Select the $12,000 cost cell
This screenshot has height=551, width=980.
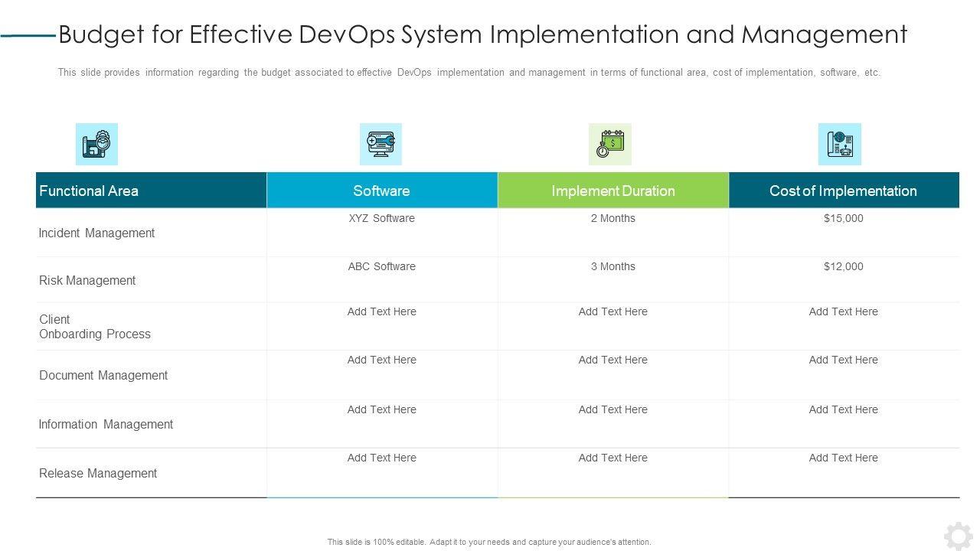point(843,267)
